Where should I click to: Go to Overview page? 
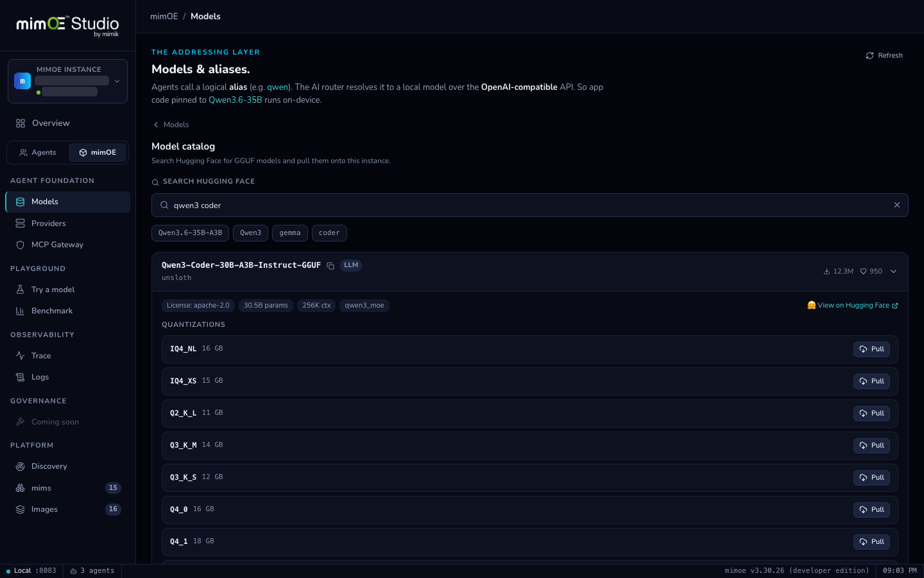coord(68,123)
